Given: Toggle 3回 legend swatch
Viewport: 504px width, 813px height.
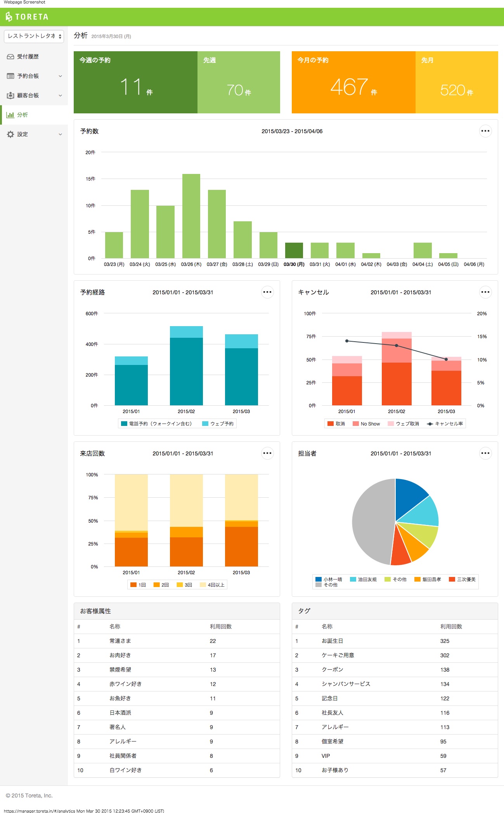Looking at the screenshot, I should [x=180, y=585].
